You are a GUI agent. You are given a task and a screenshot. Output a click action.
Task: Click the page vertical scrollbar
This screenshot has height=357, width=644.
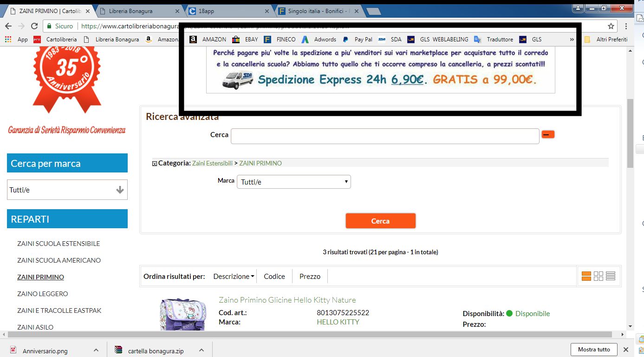(630, 134)
